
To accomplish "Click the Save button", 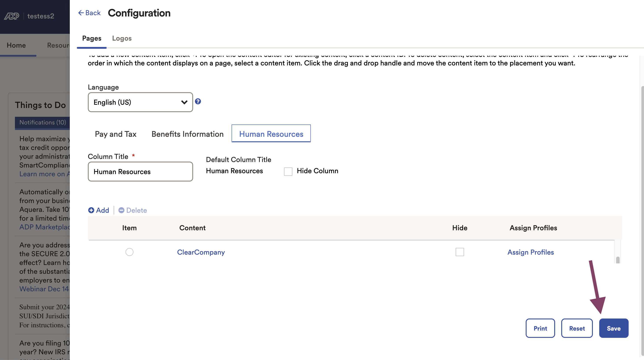I will tap(614, 328).
